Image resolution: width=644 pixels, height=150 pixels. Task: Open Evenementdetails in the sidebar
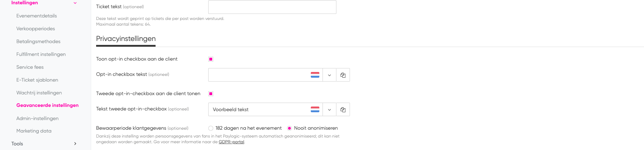click(x=37, y=16)
